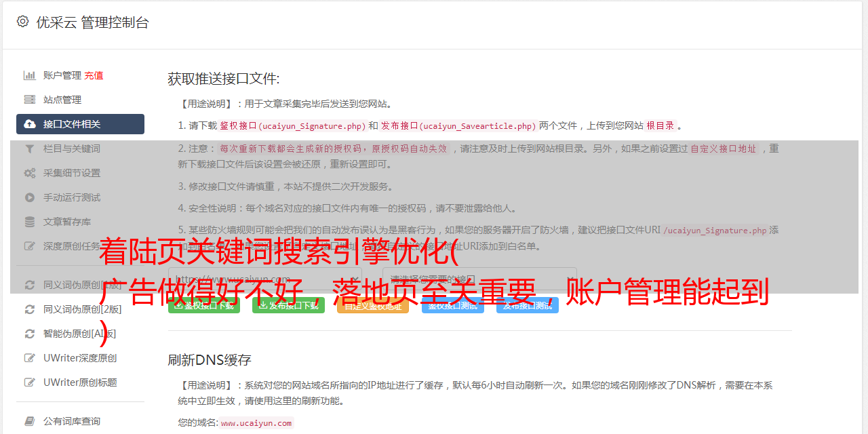The height and width of the screenshot is (434, 868).
Task: Open the 站点管理 menu item
Action: [x=62, y=100]
